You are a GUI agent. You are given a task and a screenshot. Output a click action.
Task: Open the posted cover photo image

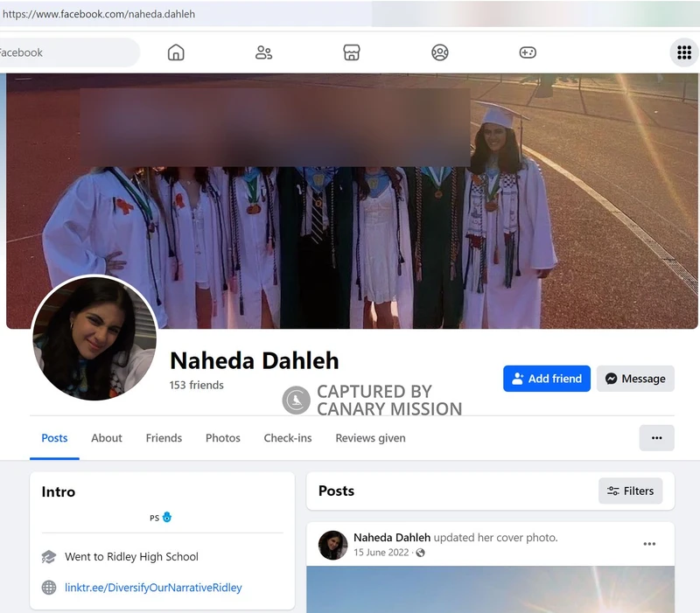(490, 589)
